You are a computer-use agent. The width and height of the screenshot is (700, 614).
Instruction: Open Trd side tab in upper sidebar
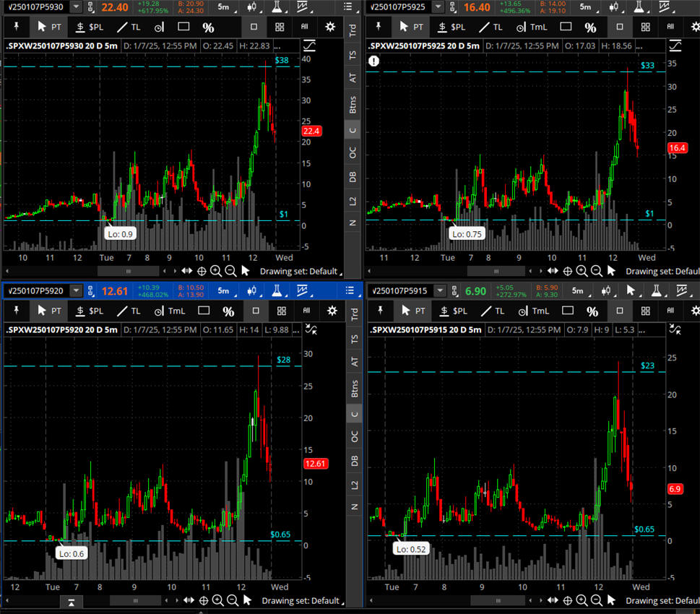click(x=353, y=30)
